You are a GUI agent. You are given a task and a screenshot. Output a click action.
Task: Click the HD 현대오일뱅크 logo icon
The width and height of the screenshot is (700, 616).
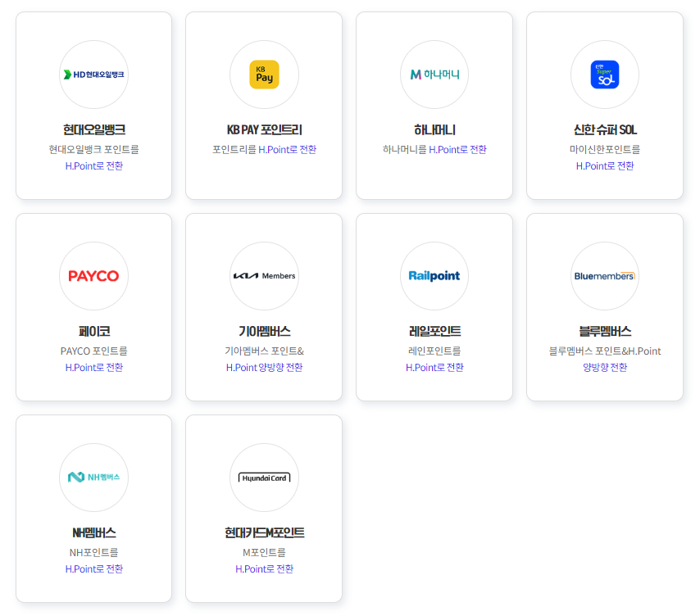click(93, 75)
